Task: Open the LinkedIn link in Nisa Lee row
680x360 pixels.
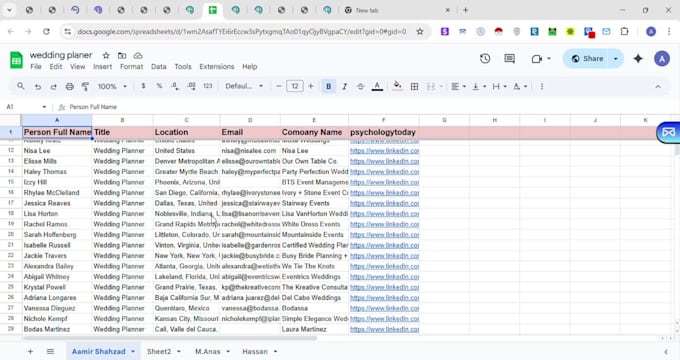Action: pyautogui.click(x=385, y=151)
